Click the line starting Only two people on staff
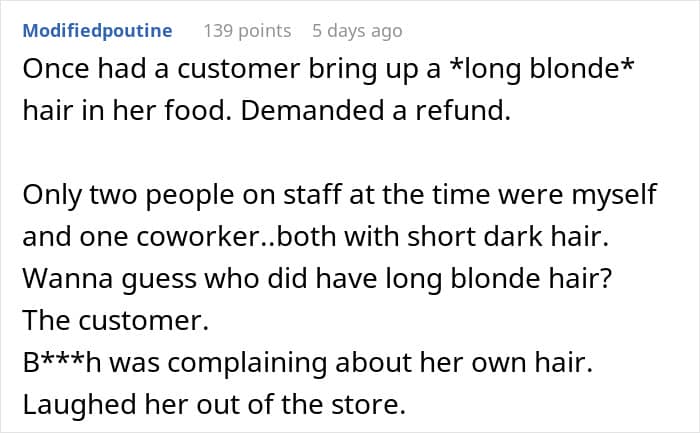Viewport: 700px width, 433px height. (x=339, y=195)
